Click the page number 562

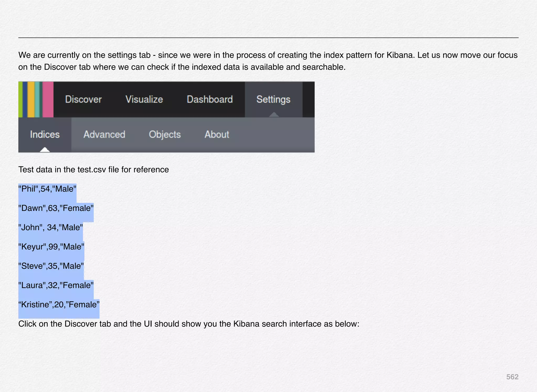tap(512, 377)
